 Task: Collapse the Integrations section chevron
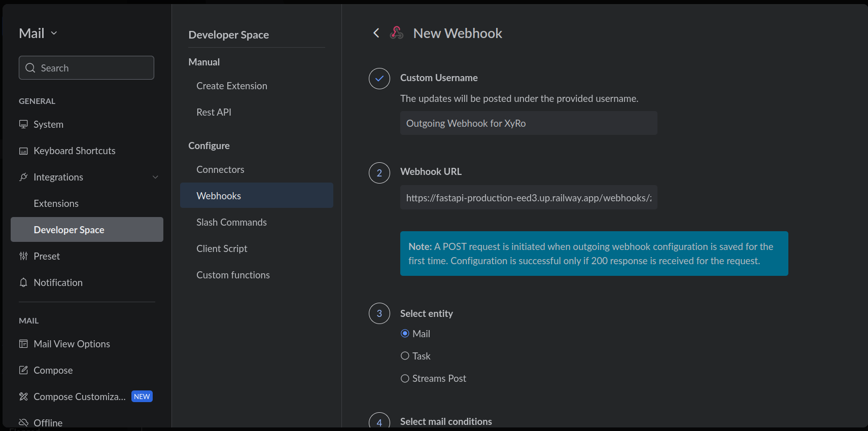(x=155, y=177)
